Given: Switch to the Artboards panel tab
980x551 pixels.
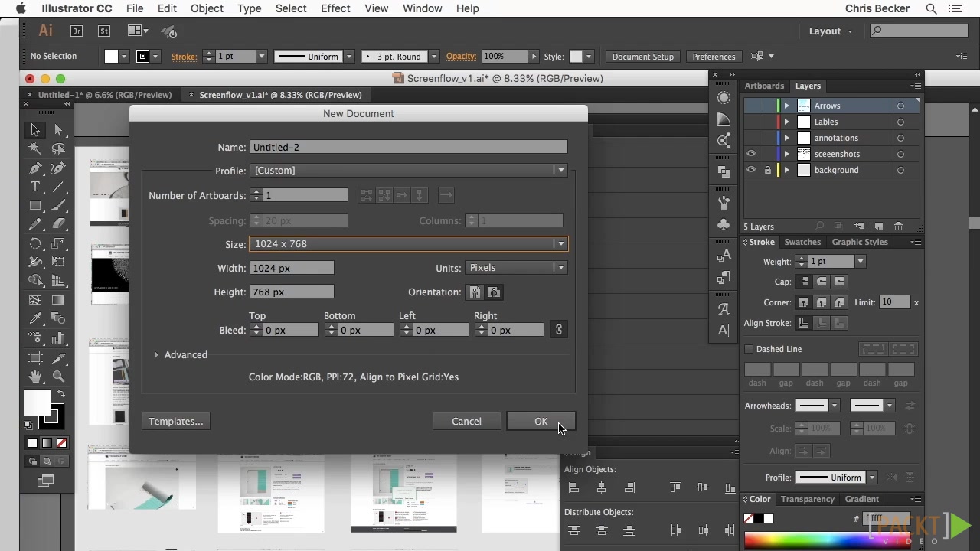Looking at the screenshot, I should pyautogui.click(x=764, y=86).
